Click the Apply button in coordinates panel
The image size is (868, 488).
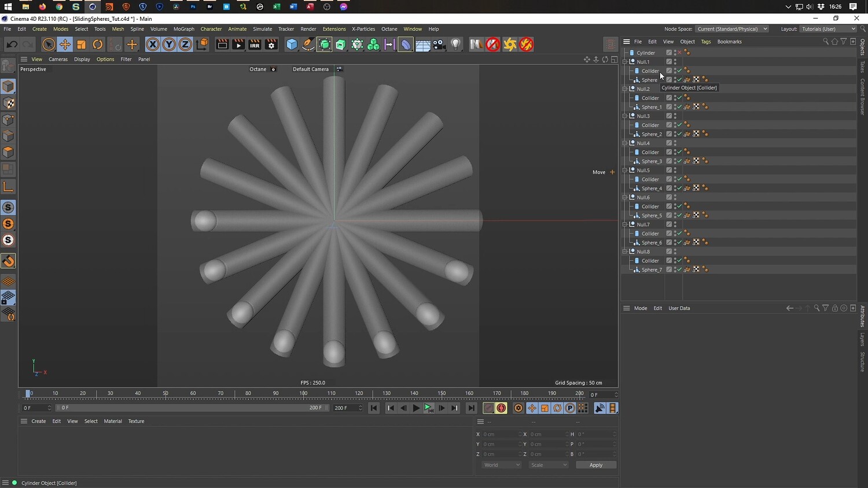tap(595, 465)
